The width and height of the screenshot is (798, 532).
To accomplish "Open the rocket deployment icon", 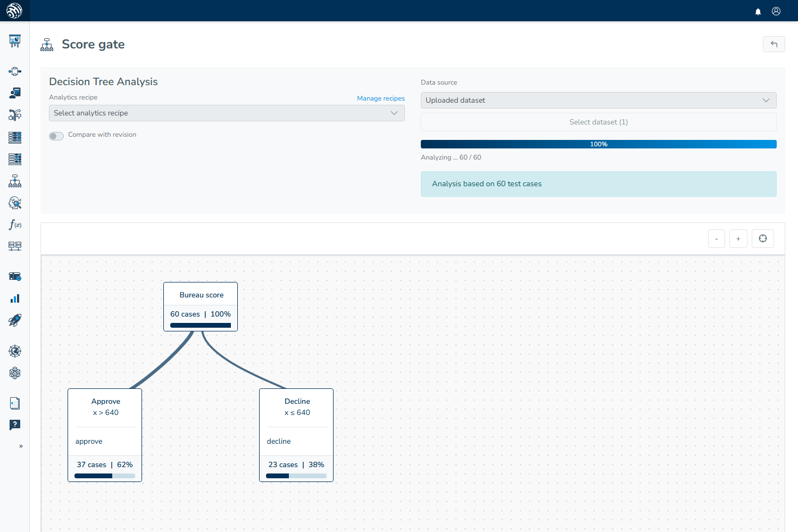I will (x=15, y=320).
